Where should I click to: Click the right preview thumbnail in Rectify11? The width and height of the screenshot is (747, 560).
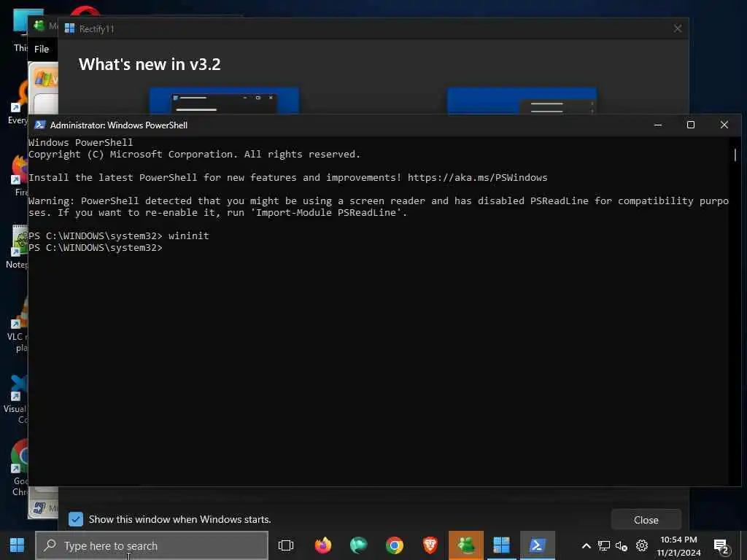[522, 101]
